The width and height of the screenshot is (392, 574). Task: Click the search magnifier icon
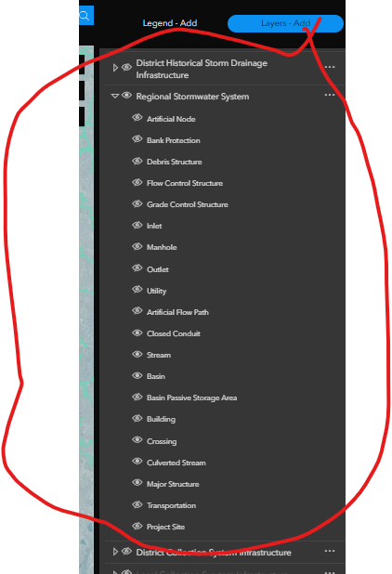[x=85, y=16]
